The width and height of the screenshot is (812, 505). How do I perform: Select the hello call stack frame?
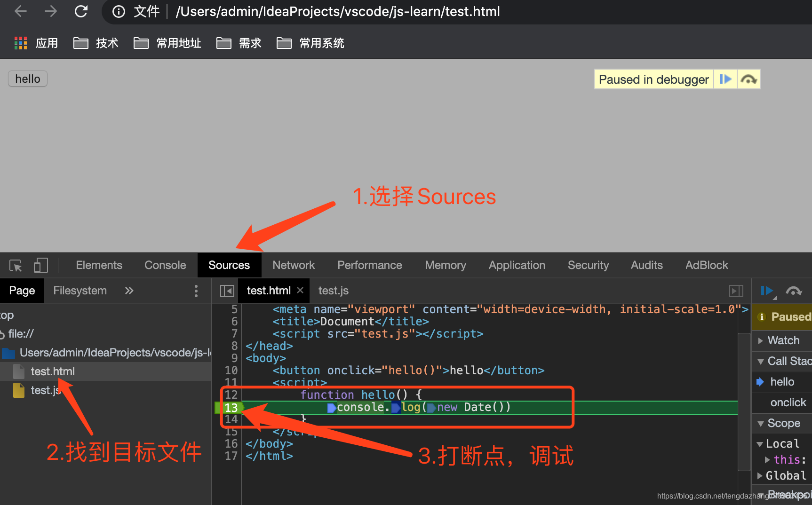coord(782,382)
